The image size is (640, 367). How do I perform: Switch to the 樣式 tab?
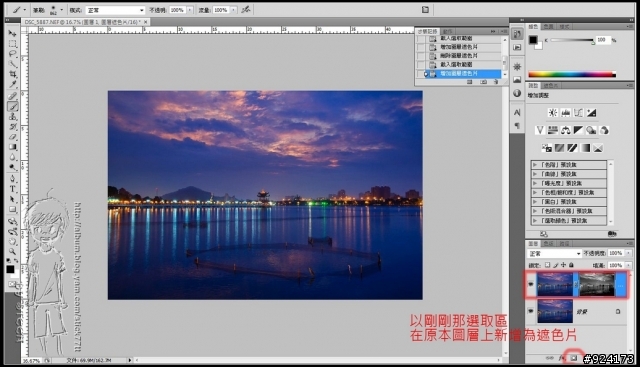(x=564, y=27)
